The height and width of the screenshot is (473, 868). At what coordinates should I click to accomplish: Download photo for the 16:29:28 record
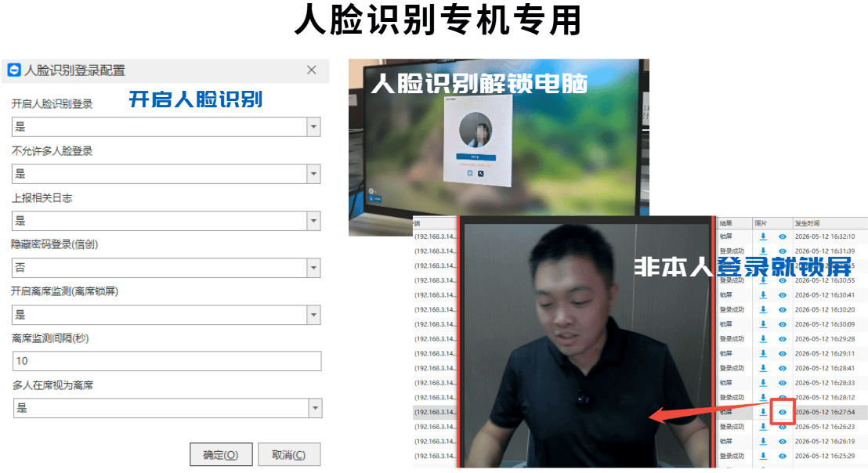point(763,339)
